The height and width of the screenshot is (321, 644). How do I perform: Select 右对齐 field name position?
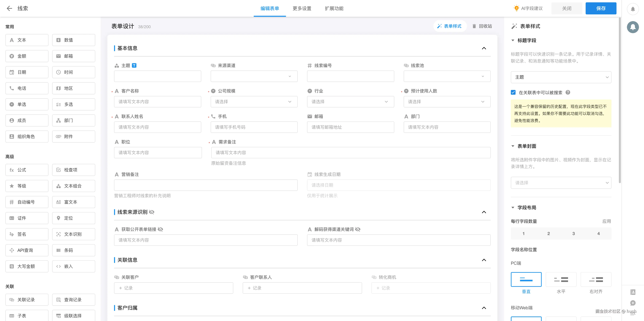coord(596,279)
